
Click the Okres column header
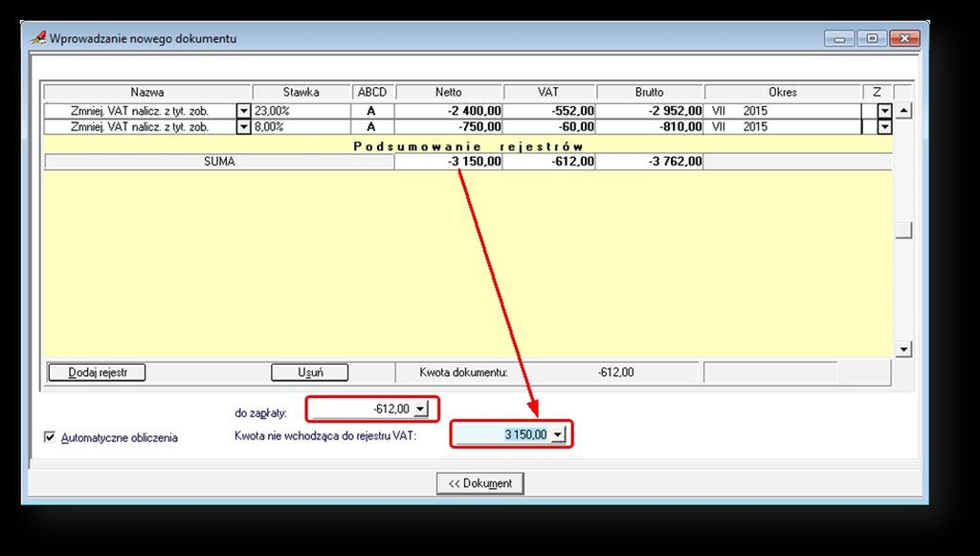pyautogui.click(x=783, y=93)
